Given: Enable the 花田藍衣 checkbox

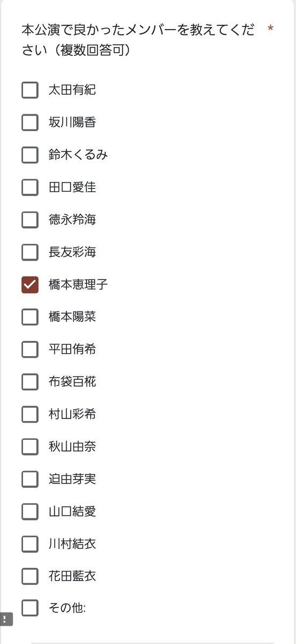Looking at the screenshot, I should pos(30,577).
